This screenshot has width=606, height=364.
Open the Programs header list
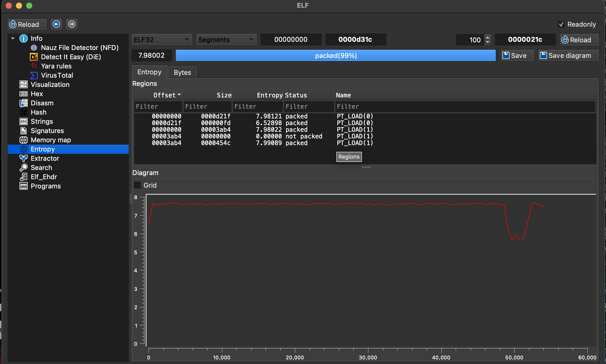[46, 186]
